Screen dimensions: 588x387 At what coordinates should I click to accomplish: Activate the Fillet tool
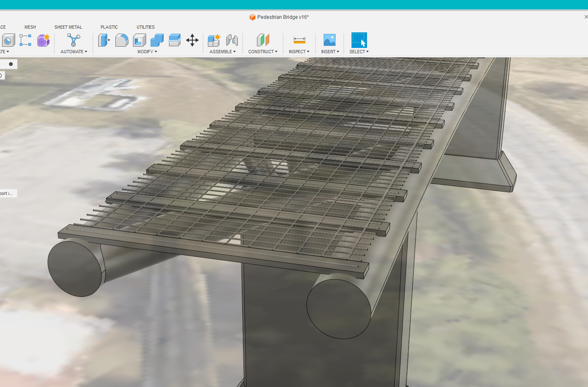coord(122,40)
